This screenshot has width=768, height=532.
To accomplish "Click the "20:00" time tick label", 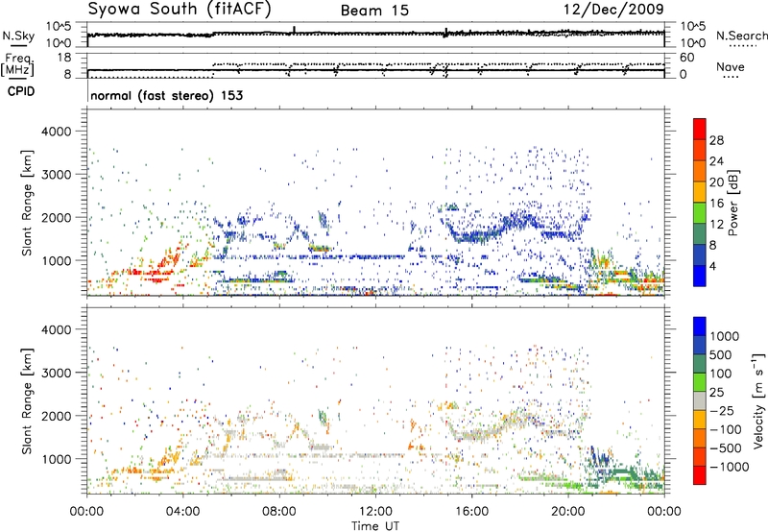I will [x=568, y=512].
